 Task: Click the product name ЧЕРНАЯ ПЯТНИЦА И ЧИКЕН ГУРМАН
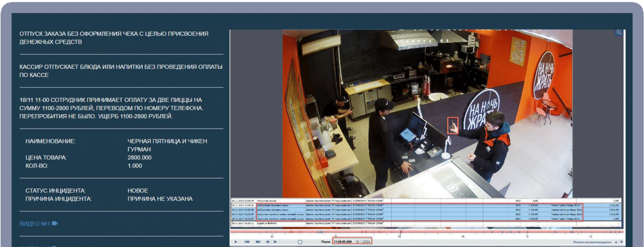pyautogui.click(x=167, y=145)
